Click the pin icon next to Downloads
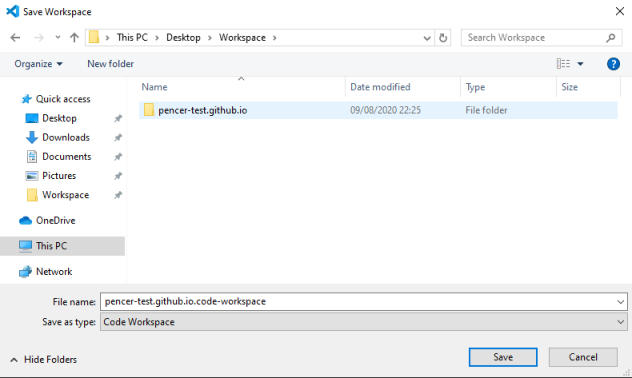632x378 pixels. tap(118, 138)
